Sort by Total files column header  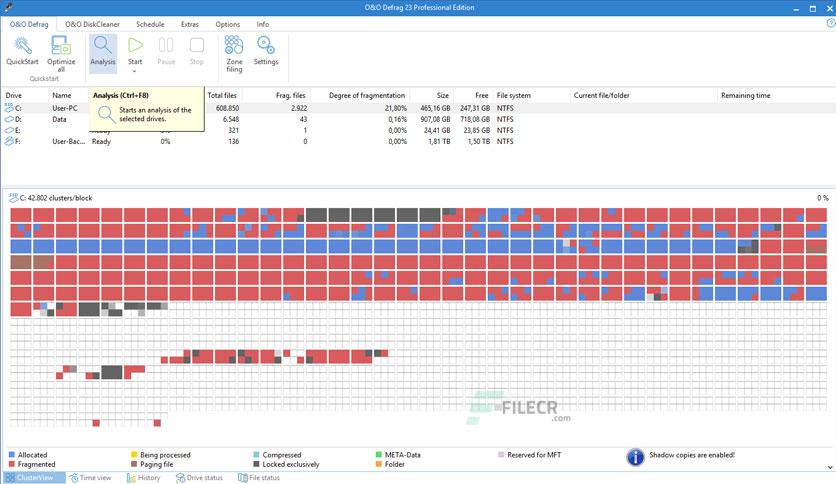click(222, 95)
